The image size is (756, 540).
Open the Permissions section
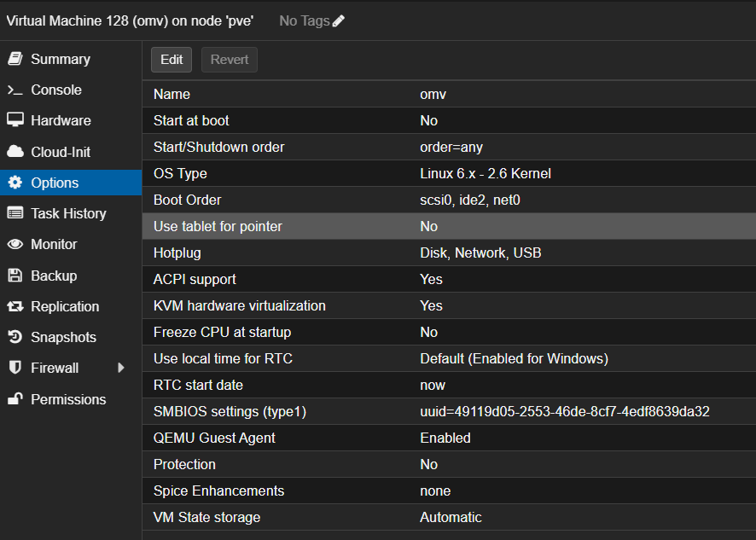click(67, 399)
